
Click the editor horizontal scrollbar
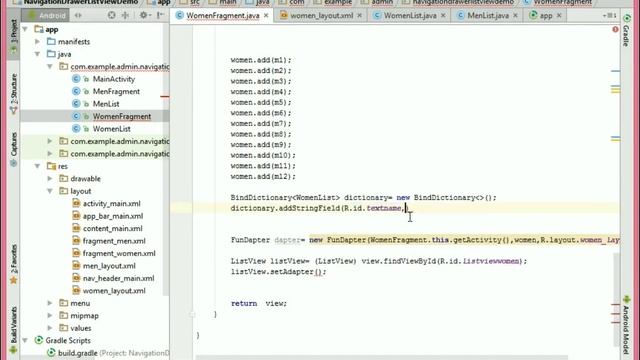[382, 358]
